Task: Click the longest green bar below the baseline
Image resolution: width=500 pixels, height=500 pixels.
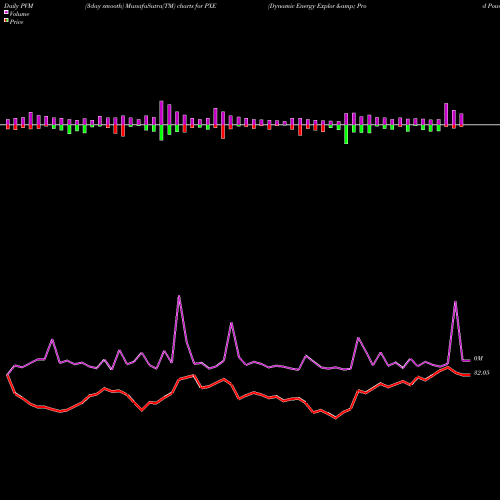Action: [346, 134]
